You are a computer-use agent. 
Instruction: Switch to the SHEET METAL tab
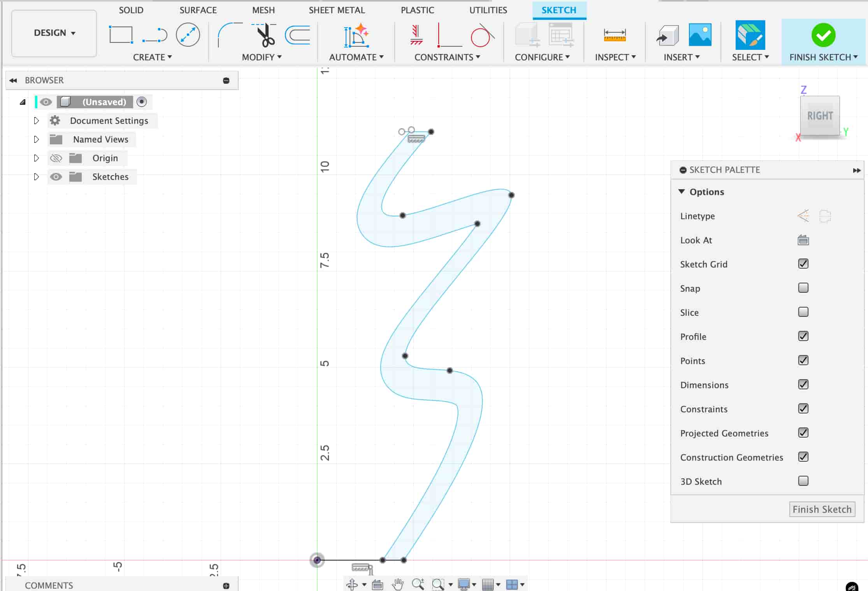click(x=337, y=10)
